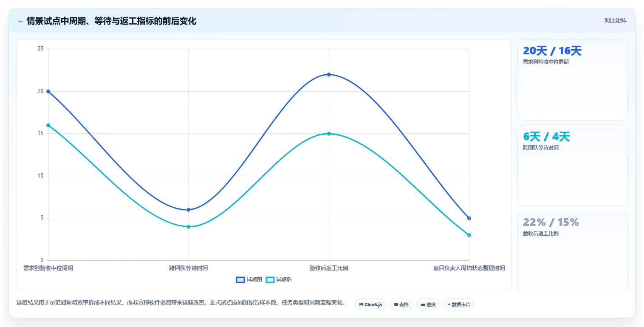
Task: Click the y-axis value 10
Action: coord(41,176)
